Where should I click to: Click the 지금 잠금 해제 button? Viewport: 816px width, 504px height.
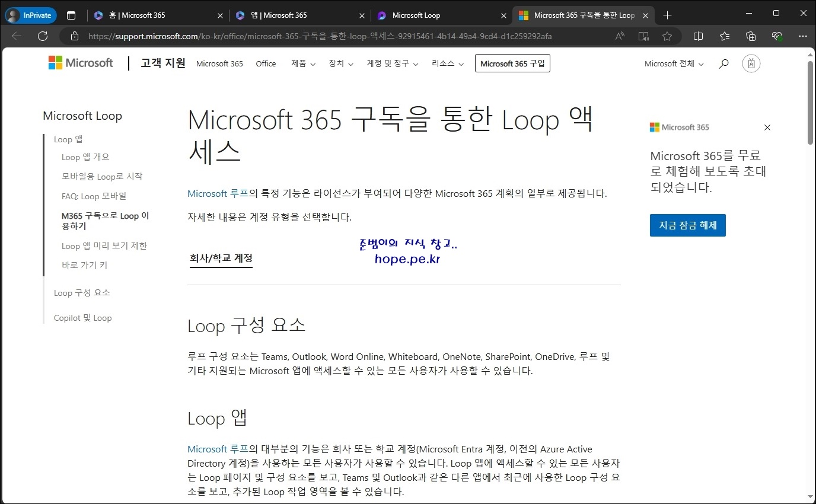pyautogui.click(x=688, y=225)
